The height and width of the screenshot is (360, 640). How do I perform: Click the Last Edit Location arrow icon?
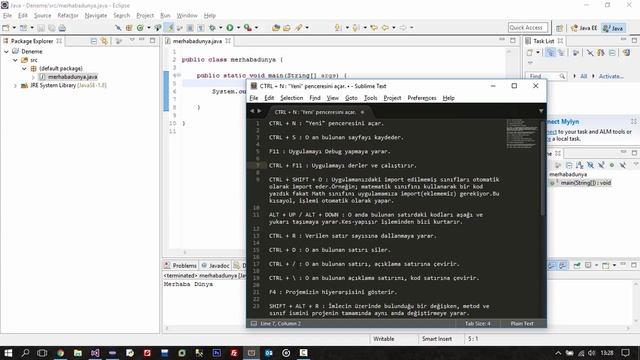point(374,28)
